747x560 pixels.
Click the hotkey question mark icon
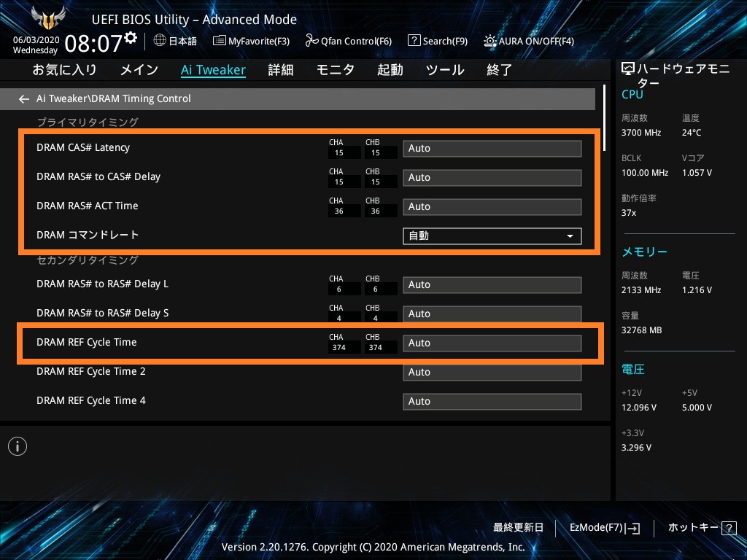tap(729, 528)
